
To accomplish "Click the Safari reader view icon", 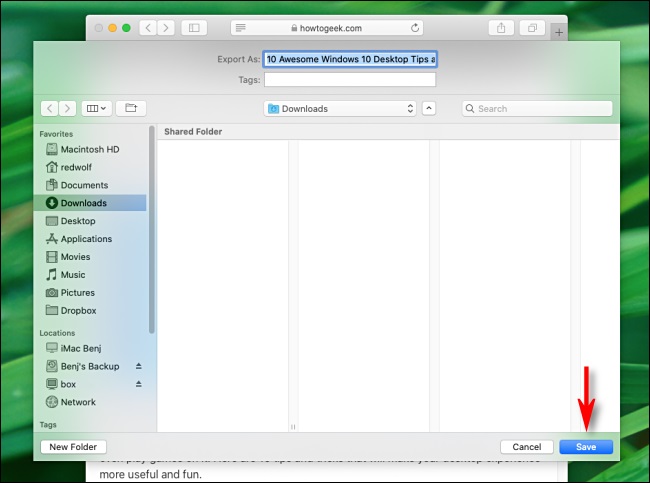I will (240, 28).
